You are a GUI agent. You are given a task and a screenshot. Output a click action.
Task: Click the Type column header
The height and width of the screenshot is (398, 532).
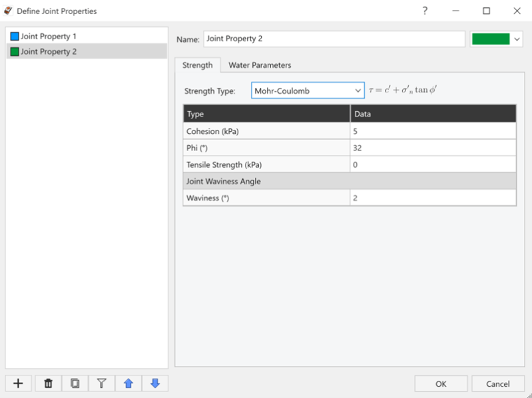pos(267,114)
